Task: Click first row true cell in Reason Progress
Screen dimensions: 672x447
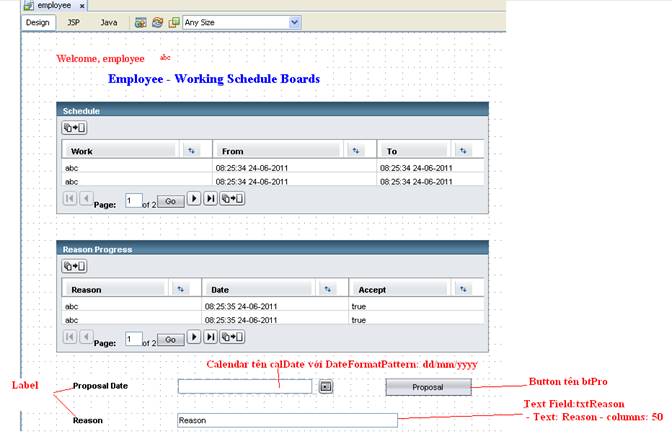Action: (359, 306)
